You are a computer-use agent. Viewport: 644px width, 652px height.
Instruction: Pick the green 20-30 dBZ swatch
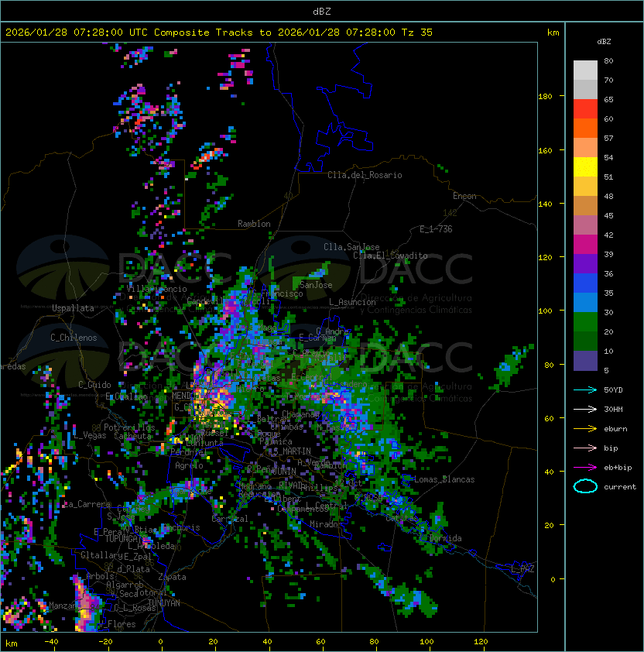click(585, 322)
